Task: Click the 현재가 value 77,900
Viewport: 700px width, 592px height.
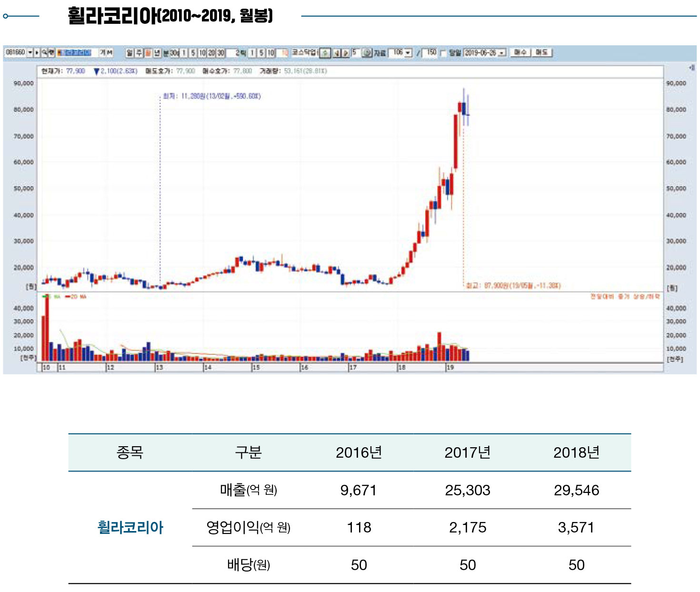Action: 76,71
